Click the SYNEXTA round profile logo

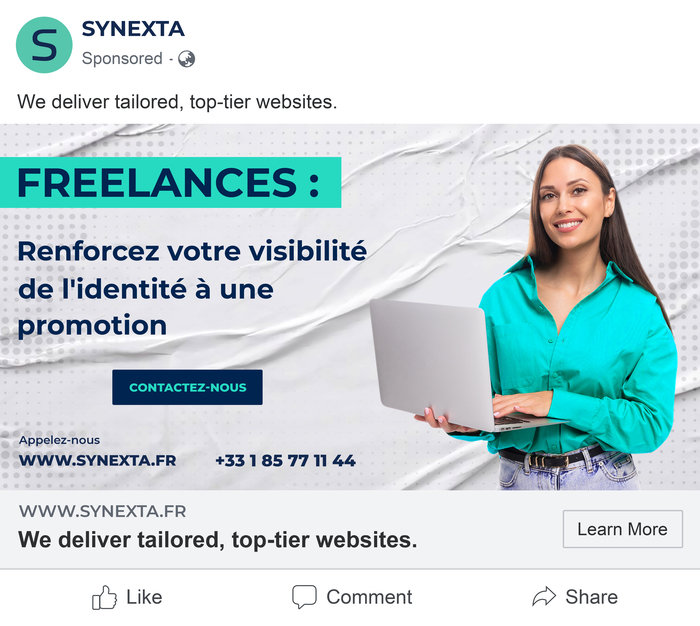44,45
